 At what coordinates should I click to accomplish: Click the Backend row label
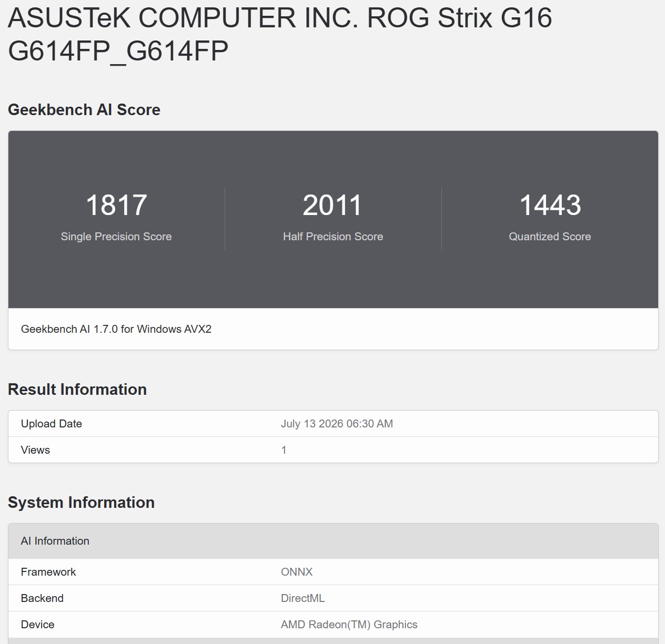(x=42, y=598)
